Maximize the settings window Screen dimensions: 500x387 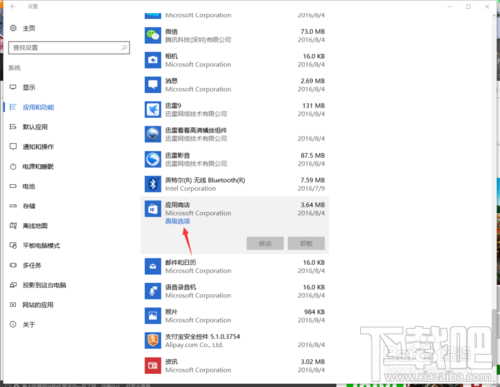coord(468,6)
